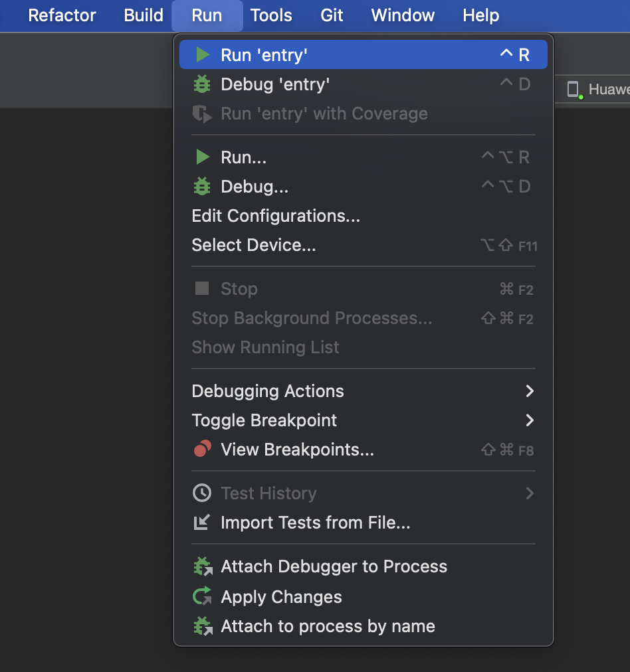Open the Tools menu

click(x=271, y=15)
